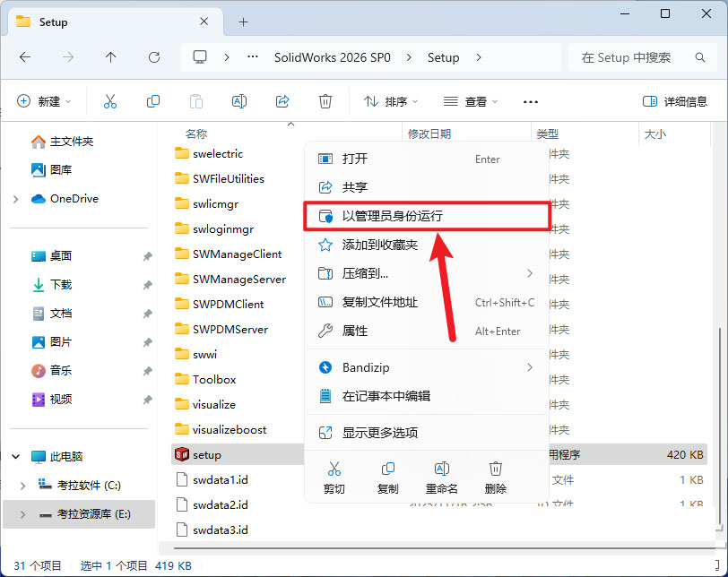Open the 查看 view dropdown

[472, 101]
